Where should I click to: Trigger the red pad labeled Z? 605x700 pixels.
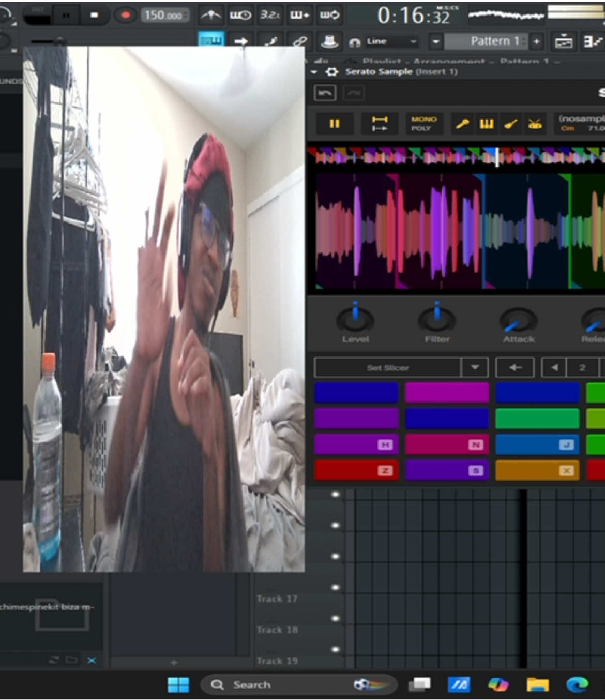pos(356,470)
